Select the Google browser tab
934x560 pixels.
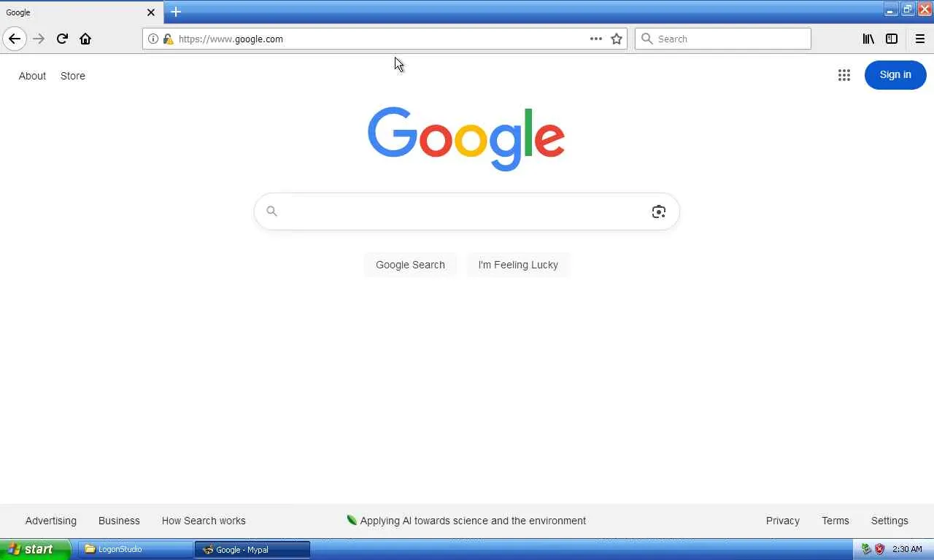[x=82, y=12]
